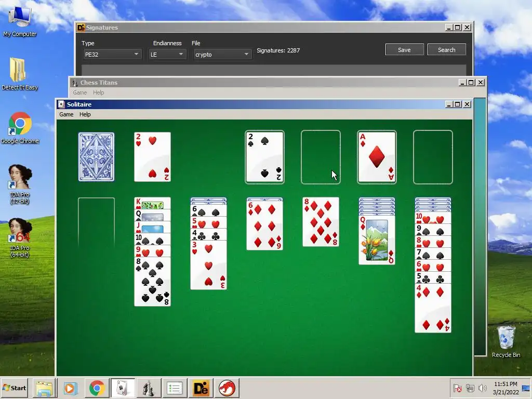Image resolution: width=532 pixels, height=399 pixels.
Task: Select the 4 of clubs card
Action: pos(208,234)
